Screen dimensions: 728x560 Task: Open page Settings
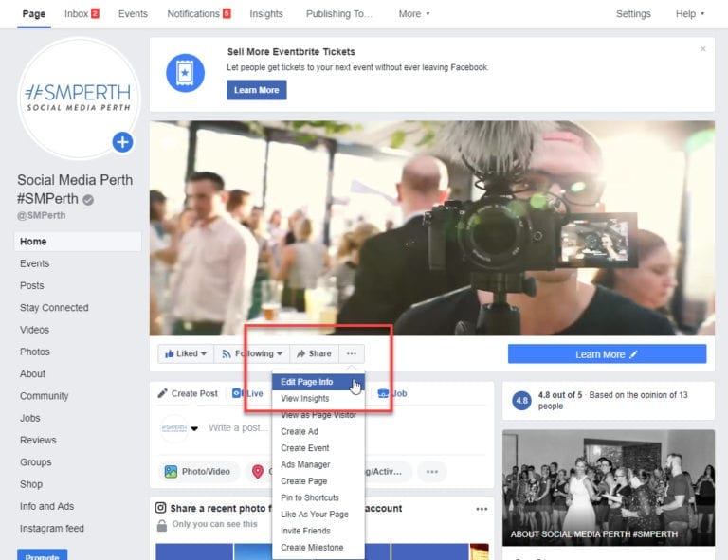tap(633, 14)
